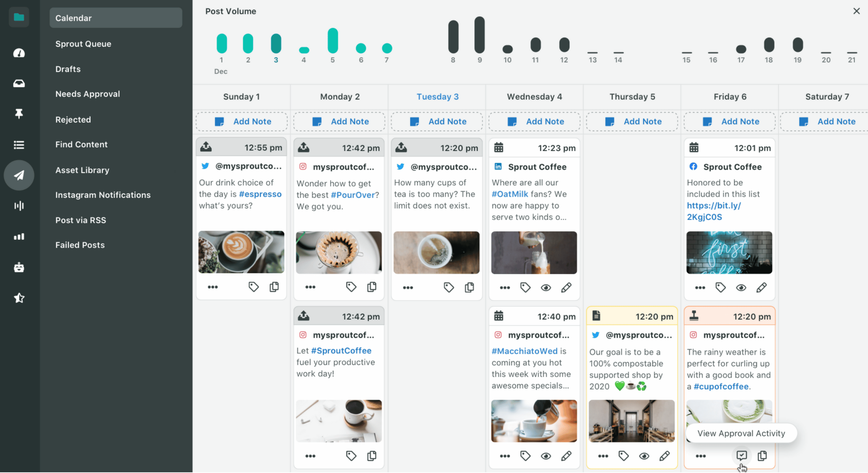Click View Approval Activity icon on Friday post

coord(741,456)
